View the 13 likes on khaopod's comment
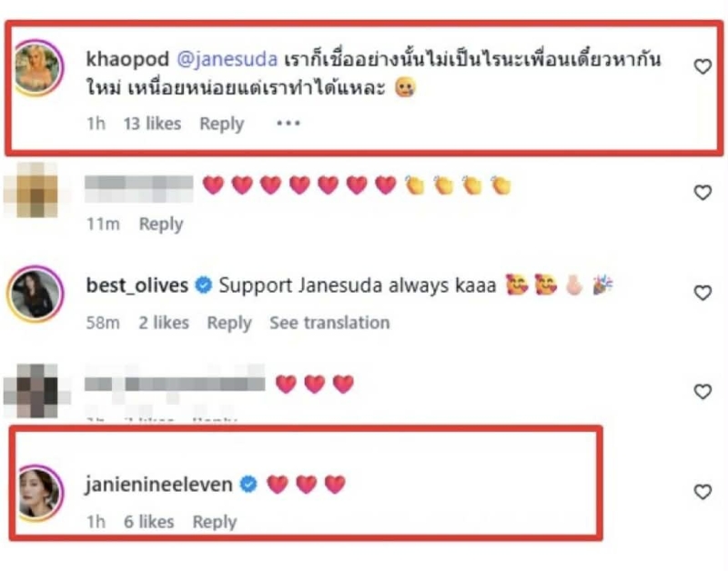 [152, 124]
